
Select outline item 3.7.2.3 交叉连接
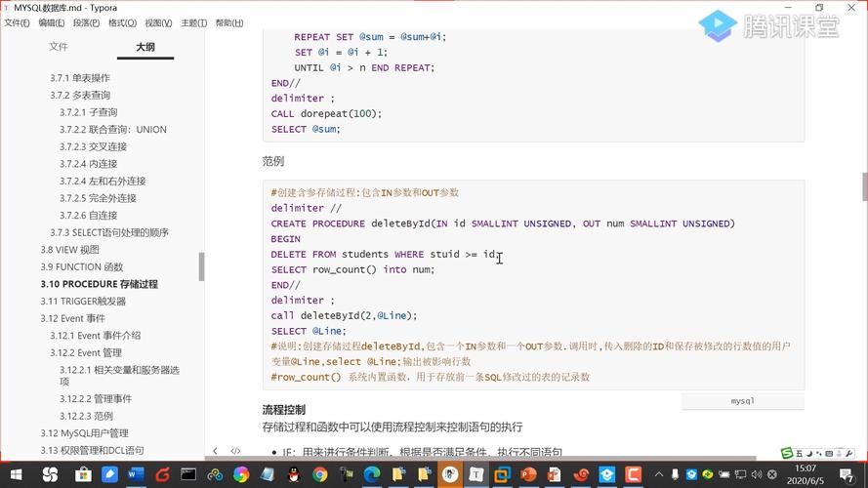(93, 146)
